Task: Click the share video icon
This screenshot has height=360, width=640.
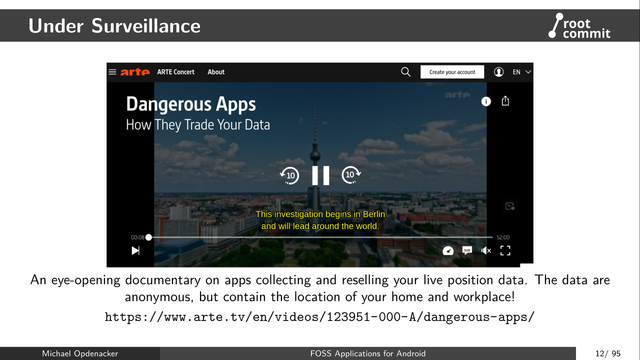Action: [505, 101]
